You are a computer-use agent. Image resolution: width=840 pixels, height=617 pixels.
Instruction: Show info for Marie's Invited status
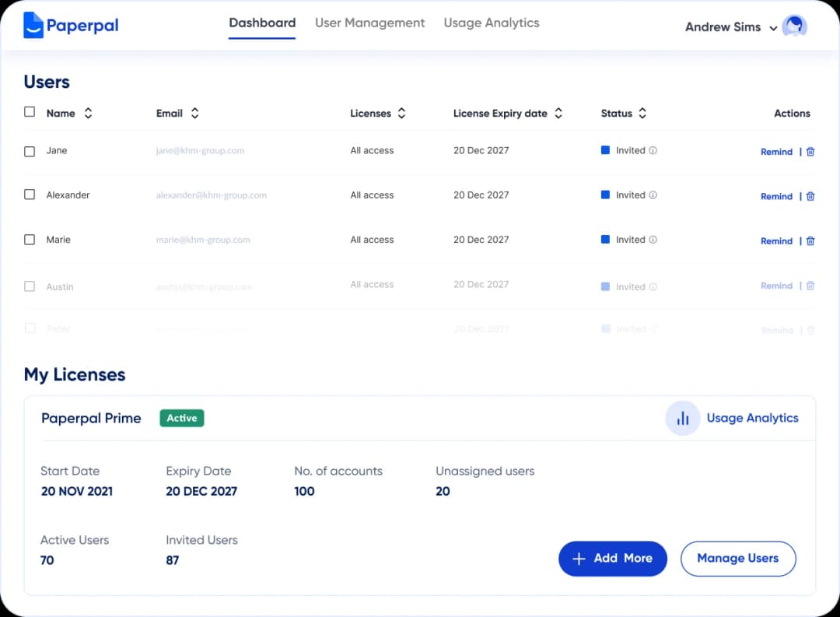[653, 240]
